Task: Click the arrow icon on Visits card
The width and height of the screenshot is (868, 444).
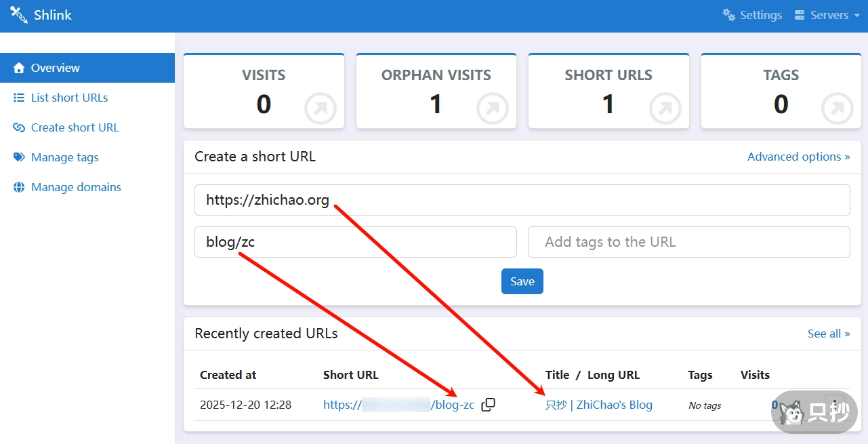Action: click(x=320, y=108)
